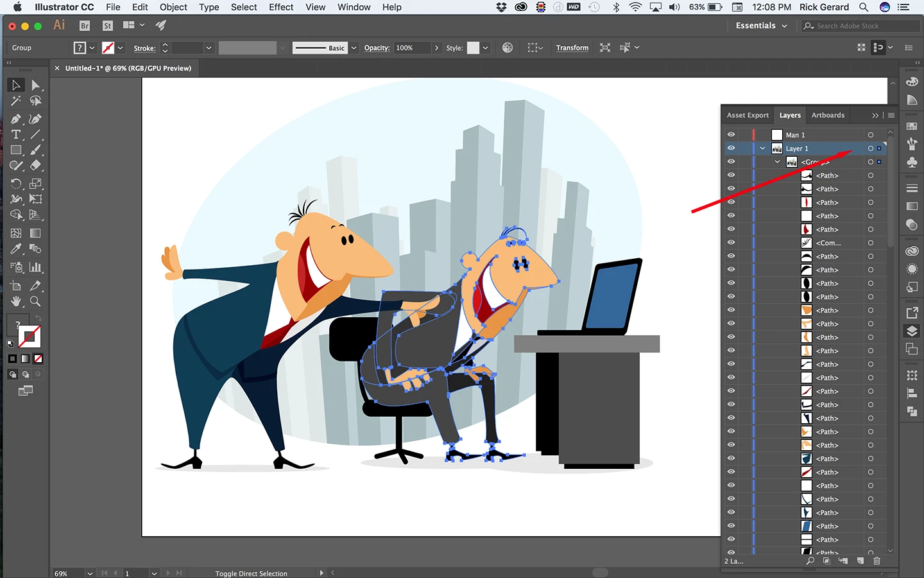Click the Transform link in control bar

[x=572, y=48]
